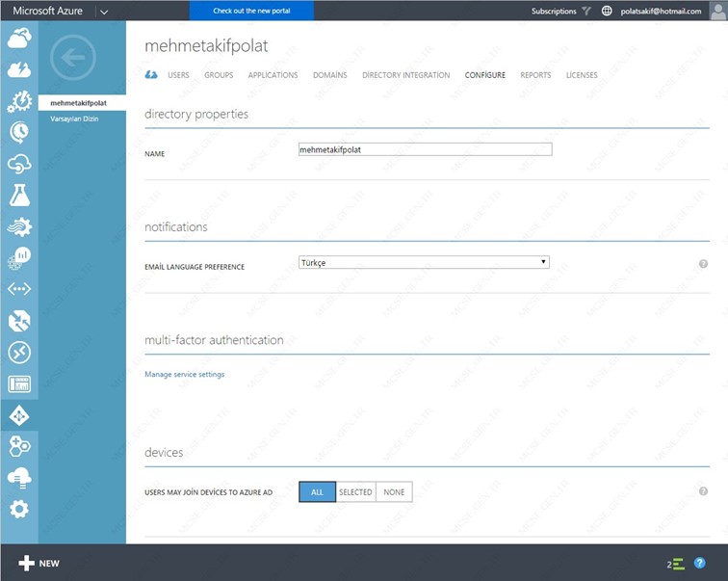Open the cloud with list lines sidebar icon
This screenshot has width=728, height=581.
tap(19, 478)
